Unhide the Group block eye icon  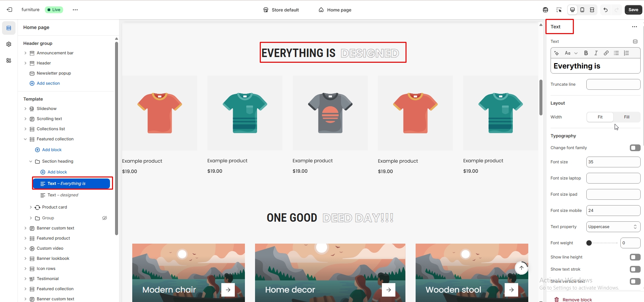tap(105, 218)
